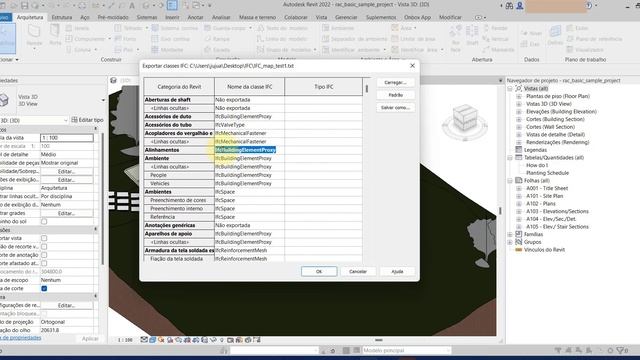Select the Escada stair tool
Viewport: 640px width, 360px height.
[217, 49]
